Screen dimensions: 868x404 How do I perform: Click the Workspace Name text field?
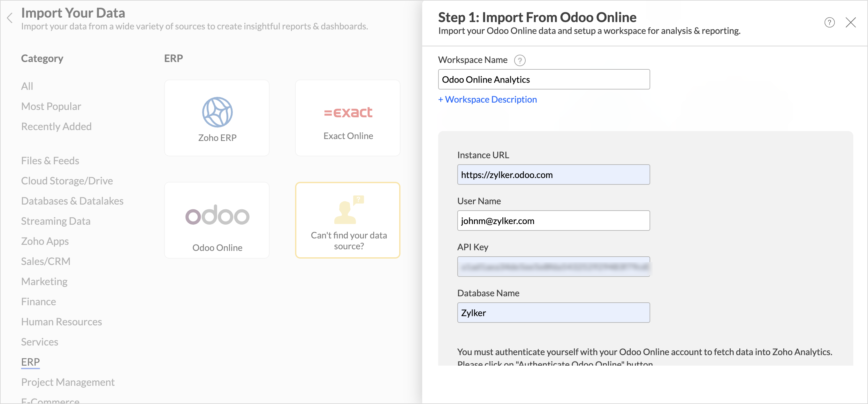[x=544, y=80]
